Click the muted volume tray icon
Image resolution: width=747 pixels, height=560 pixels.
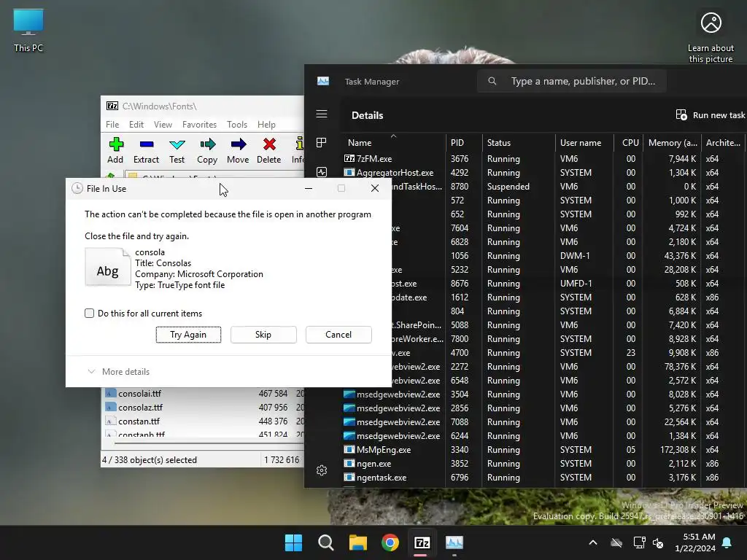click(x=658, y=542)
